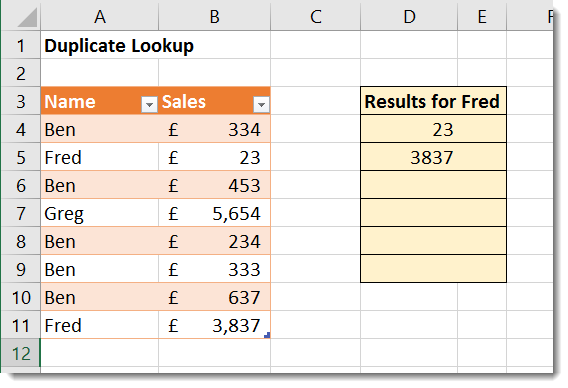Select column D header

(x=409, y=16)
